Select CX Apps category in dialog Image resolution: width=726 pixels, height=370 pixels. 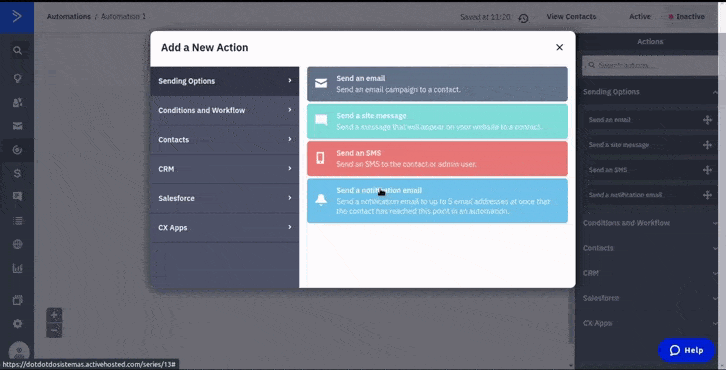click(225, 227)
